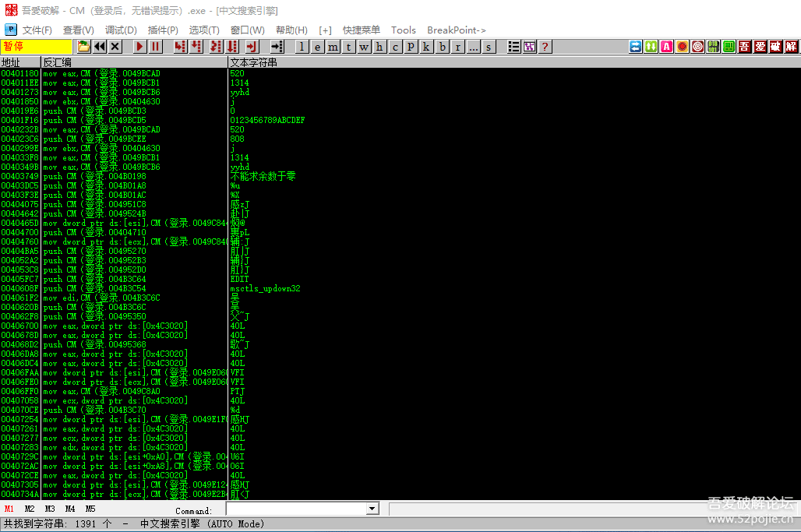The height and width of the screenshot is (532, 801).
Task: Expand the 快捷菜单 quick menu
Action: 362,30
